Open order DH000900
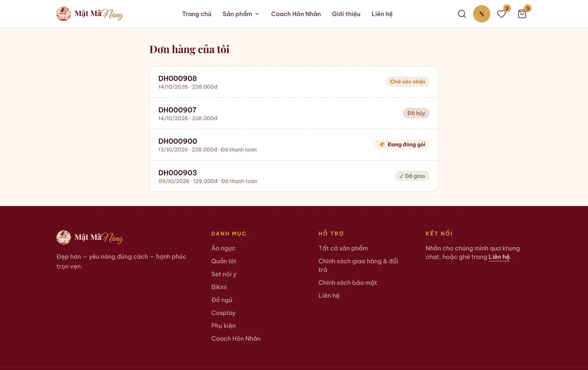This screenshot has height=370, width=588. [x=294, y=145]
